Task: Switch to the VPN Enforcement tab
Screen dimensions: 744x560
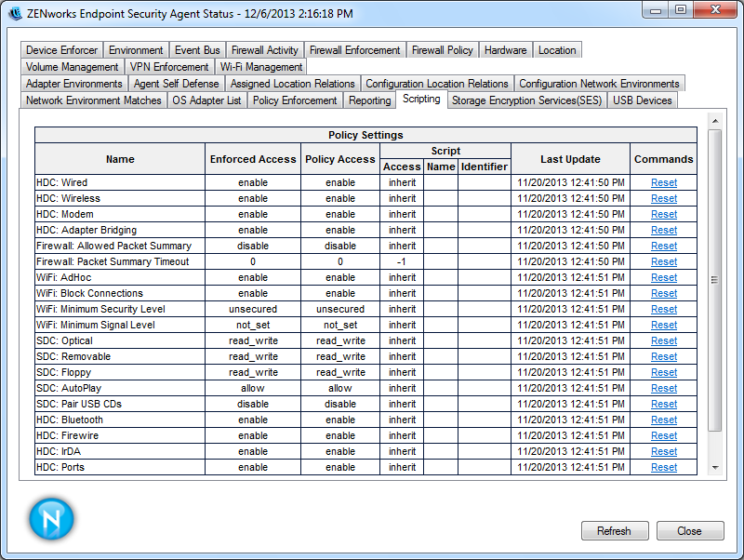Action: (x=169, y=67)
